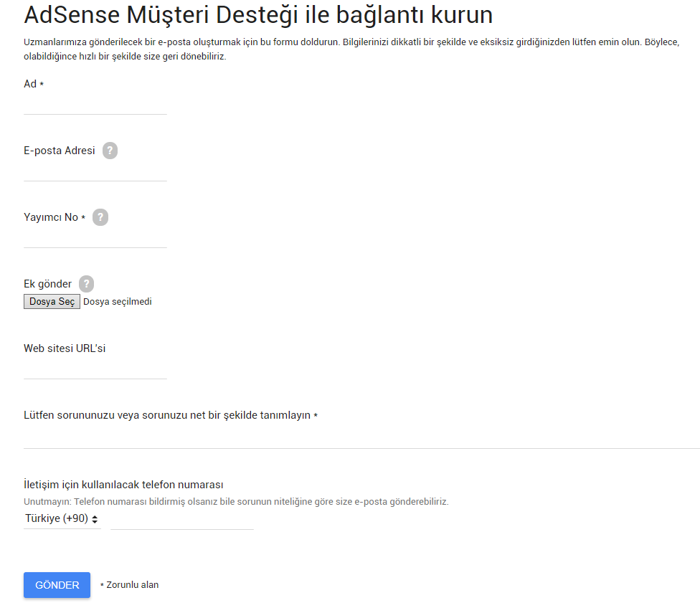Click the "Ek gönder" label text
The image size is (700, 608).
47,284
